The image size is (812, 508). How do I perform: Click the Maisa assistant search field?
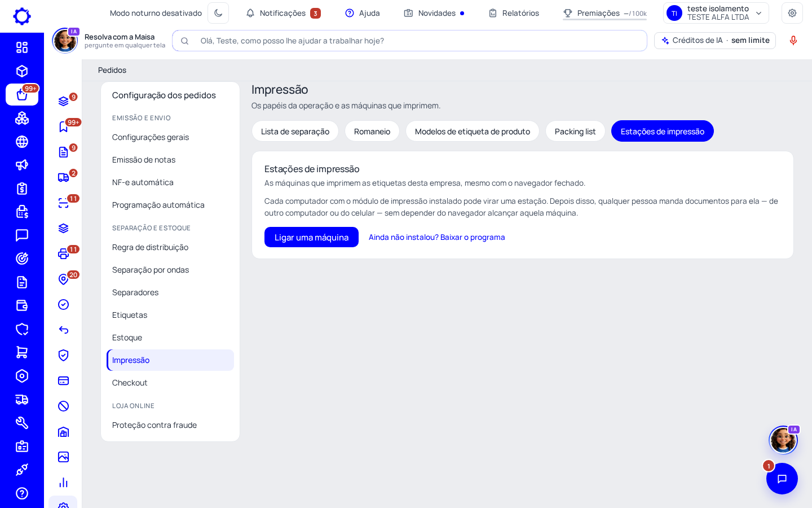pyautogui.click(x=409, y=41)
